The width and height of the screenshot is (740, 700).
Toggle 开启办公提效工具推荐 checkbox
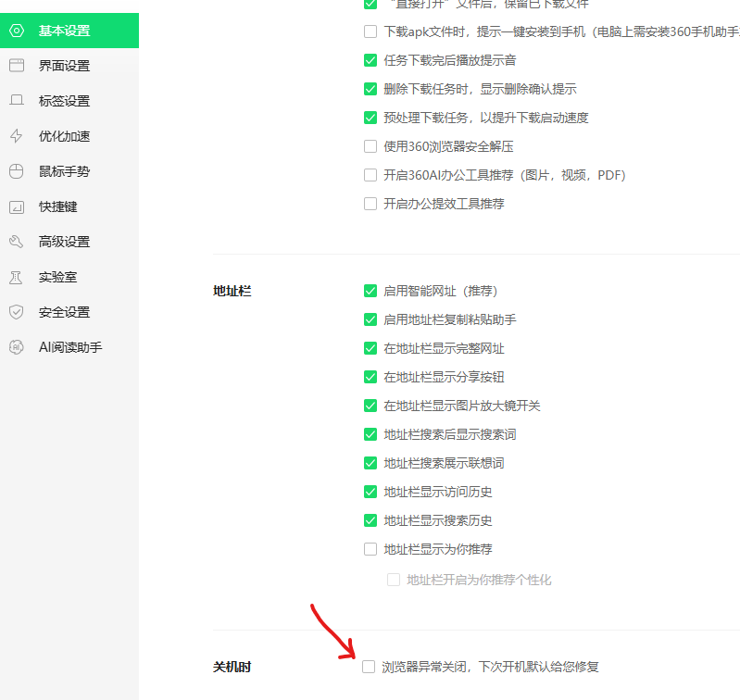point(370,204)
